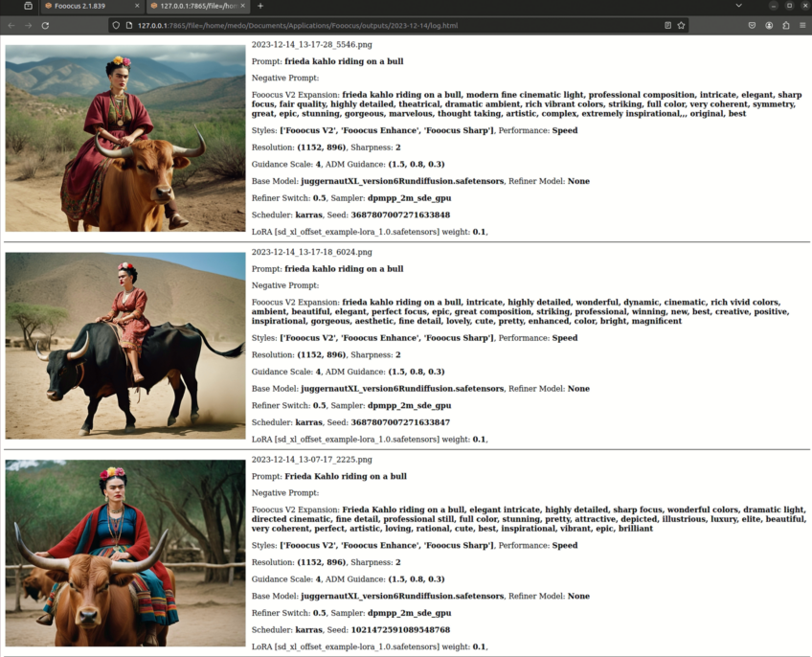Expand the list all tabs dropdown

click(x=739, y=6)
